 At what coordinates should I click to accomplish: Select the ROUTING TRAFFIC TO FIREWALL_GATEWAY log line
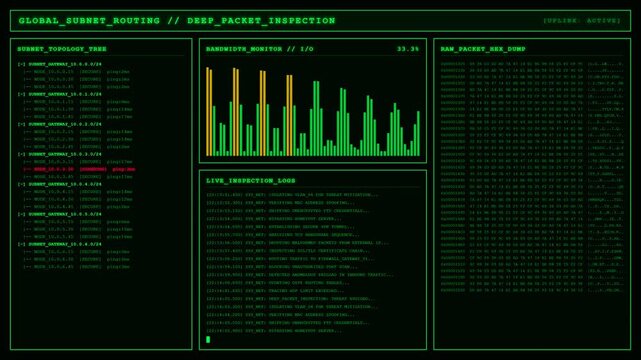[290, 259]
